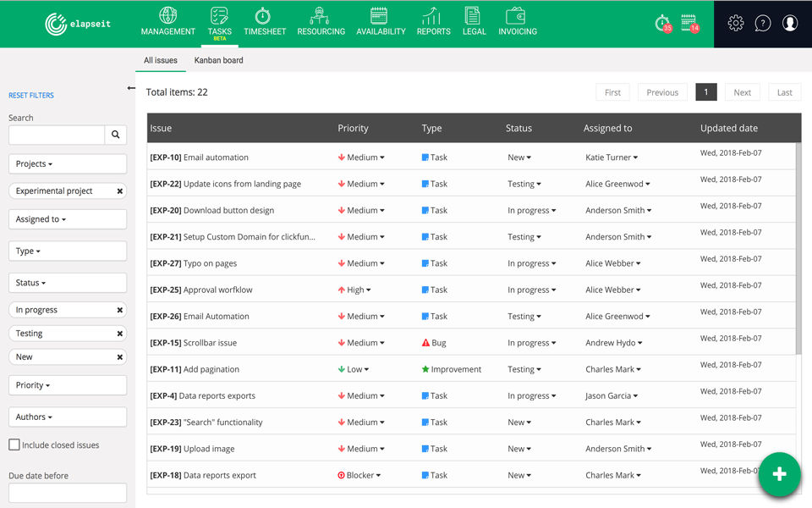Image resolution: width=812 pixels, height=508 pixels.
Task: Click the Due date before field
Action: click(68, 493)
